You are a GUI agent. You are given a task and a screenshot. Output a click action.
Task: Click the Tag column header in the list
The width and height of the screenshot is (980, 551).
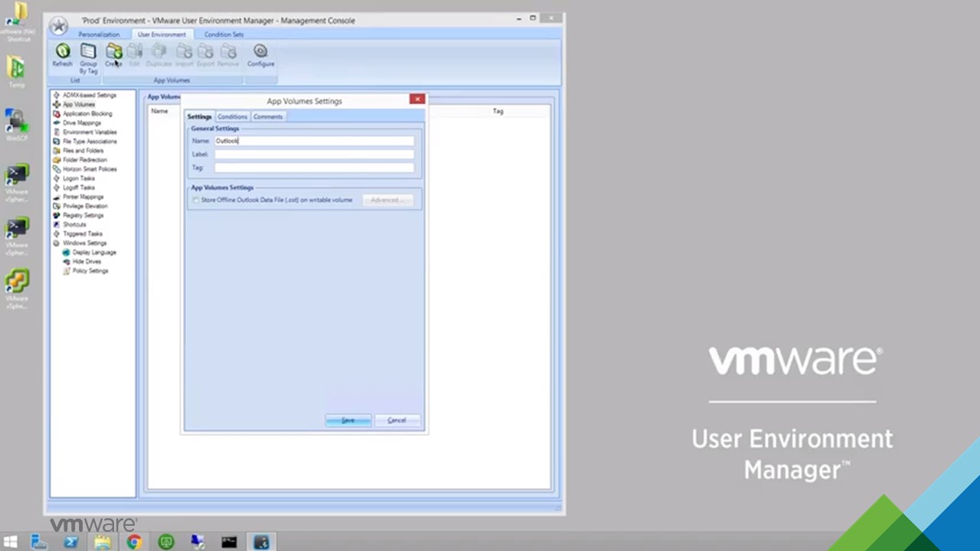498,112
